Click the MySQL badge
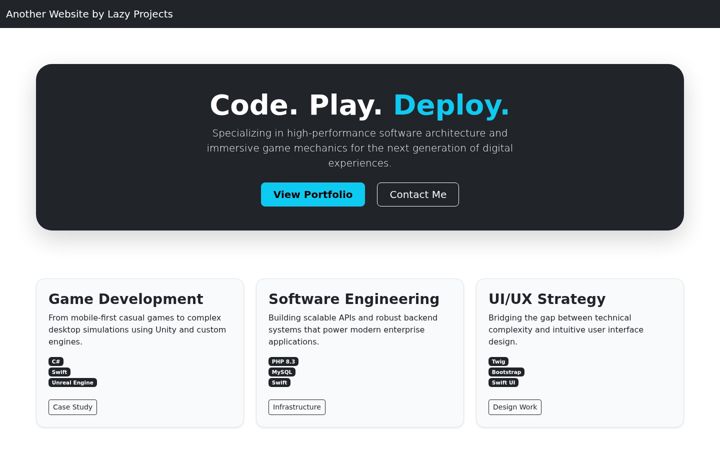 tap(282, 372)
